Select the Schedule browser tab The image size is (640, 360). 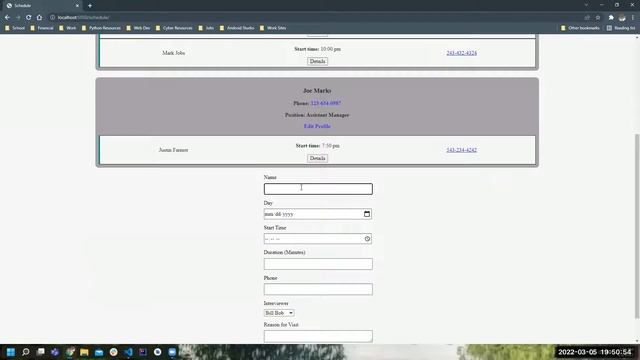click(x=41, y=6)
